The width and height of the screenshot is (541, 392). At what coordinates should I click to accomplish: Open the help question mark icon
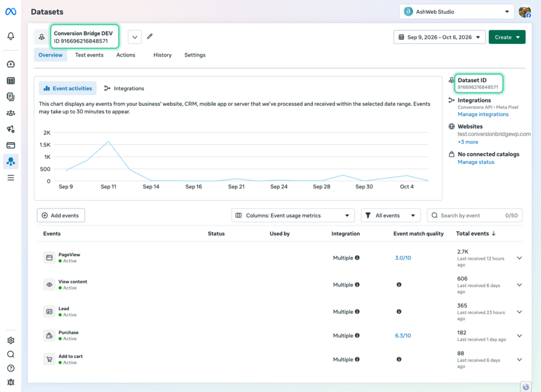point(11,368)
